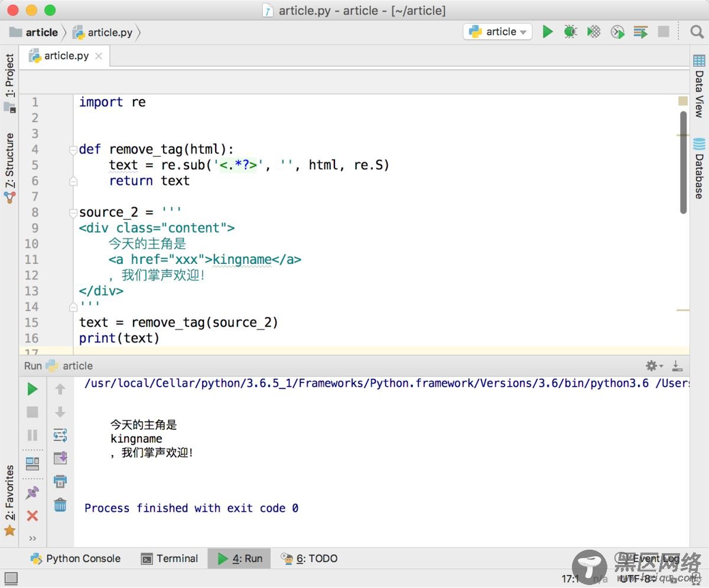The height and width of the screenshot is (588, 709).
Task: Click line number 9 in the gutter
Action: (35, 228)
